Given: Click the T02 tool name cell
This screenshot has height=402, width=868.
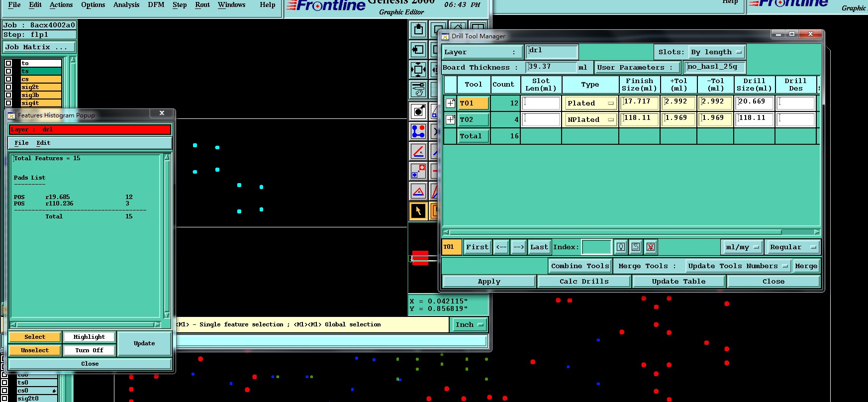Looking at the screenshot, I should pos(473,119).
